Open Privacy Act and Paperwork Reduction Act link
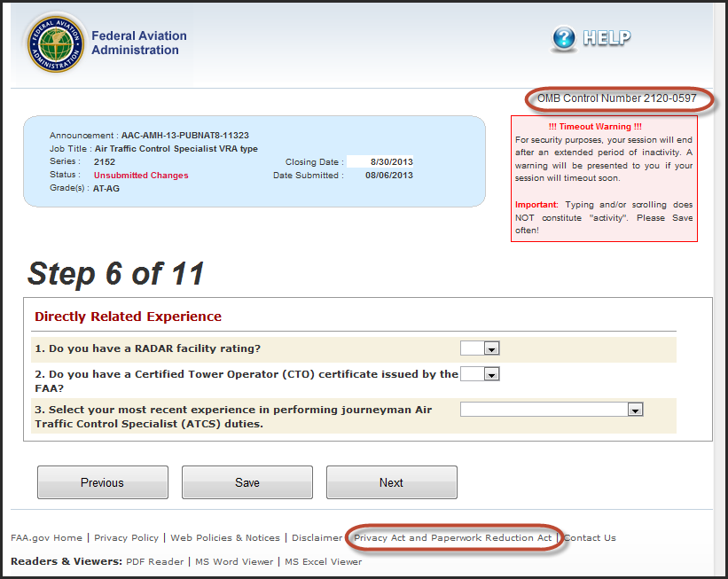The image size is (728, 579). point(453,537)
